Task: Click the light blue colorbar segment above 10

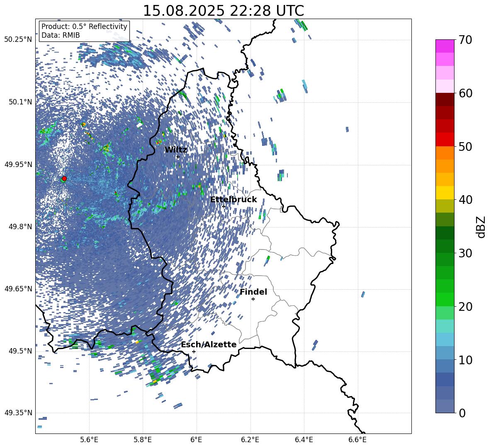Action: tap(445, 339)
